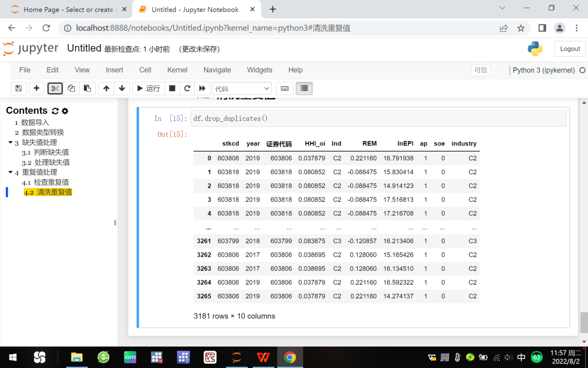Open File Explorer from taskbar
Image resolution: width=588 pixels, height=368 pixels.
click(x=77, y=357)
